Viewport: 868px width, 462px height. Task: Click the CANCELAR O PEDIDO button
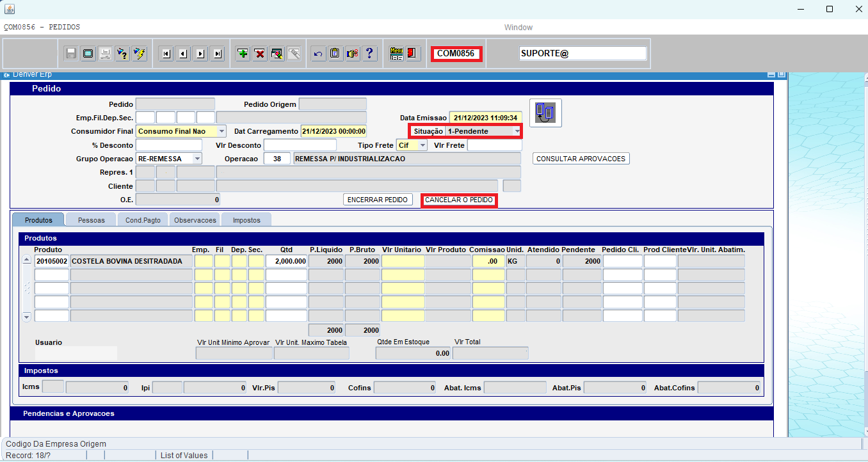pos(459,200)
